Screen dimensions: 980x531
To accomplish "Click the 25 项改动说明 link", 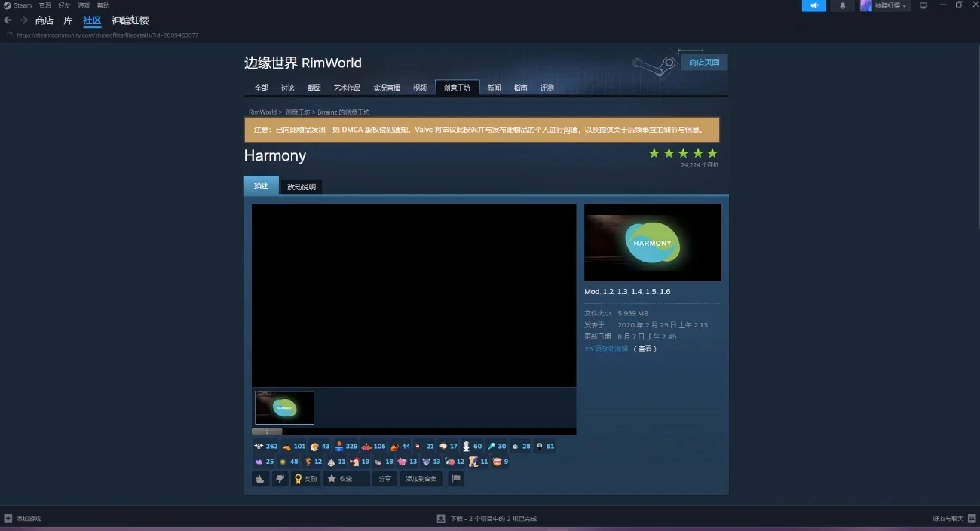I will 606,349.
